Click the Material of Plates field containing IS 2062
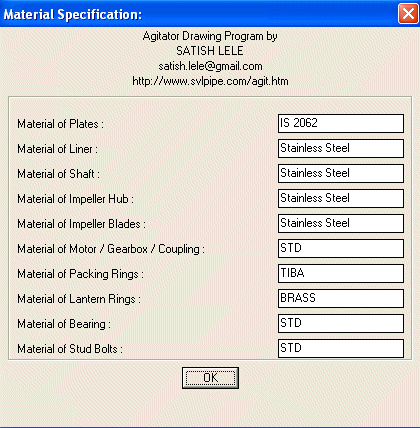Viewport: 420px width, 428px height. [x=341, y=123]
